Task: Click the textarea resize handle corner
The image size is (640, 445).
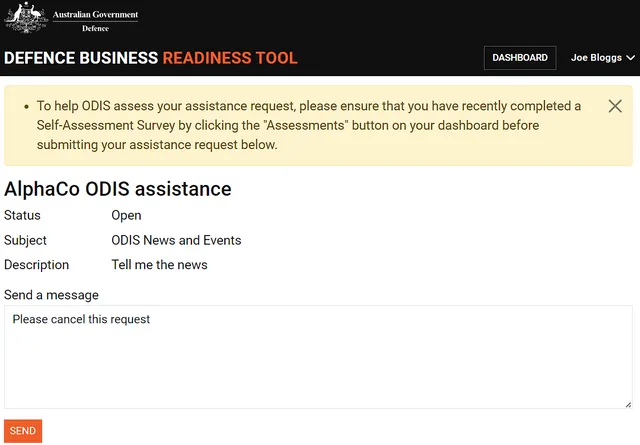Action: point(628,404)
